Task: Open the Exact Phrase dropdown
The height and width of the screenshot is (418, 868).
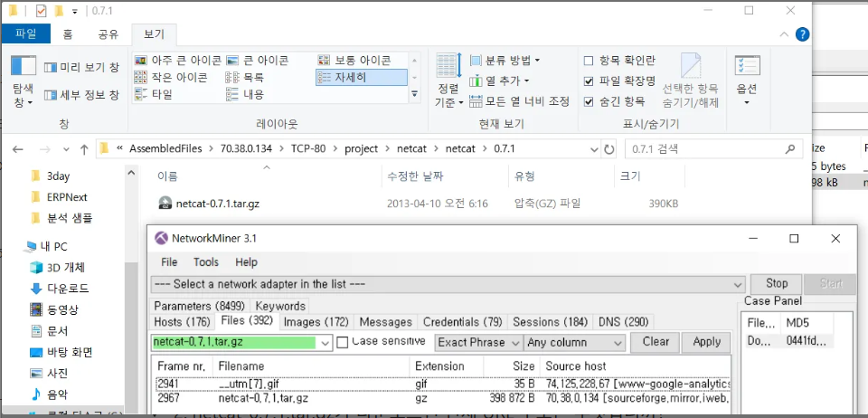Action: tap(478, 343)
